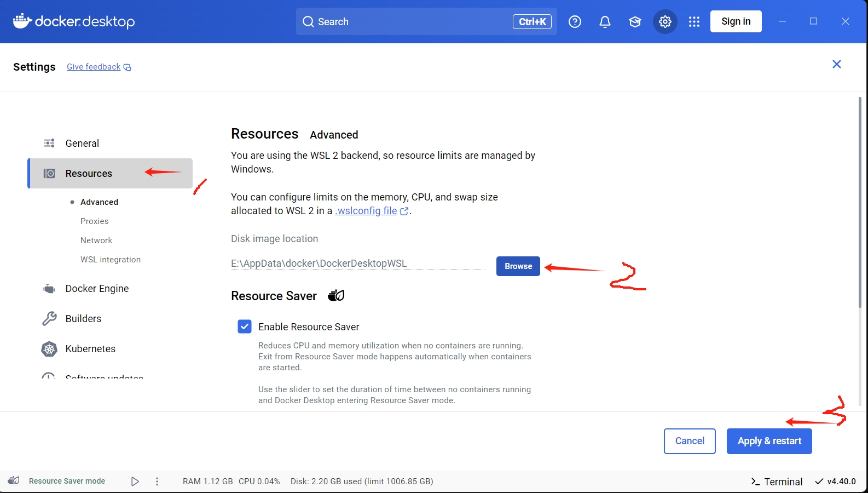The image size is (868, 493).
Task: Click the 'Resource Saver' section heading
Action: pos(274,296)
